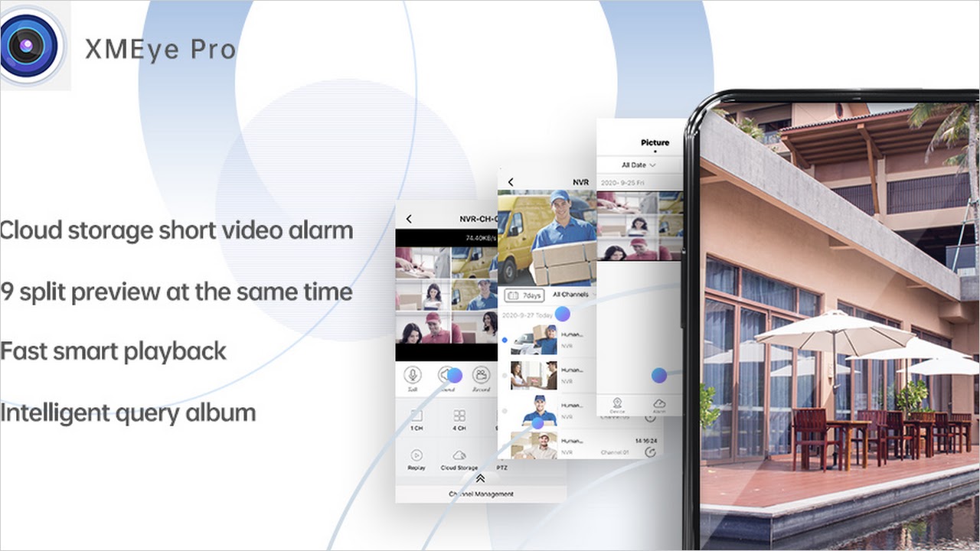
Task: Expand the All Date dropdown
Action: pyautogui.click(x=639, y=165)
